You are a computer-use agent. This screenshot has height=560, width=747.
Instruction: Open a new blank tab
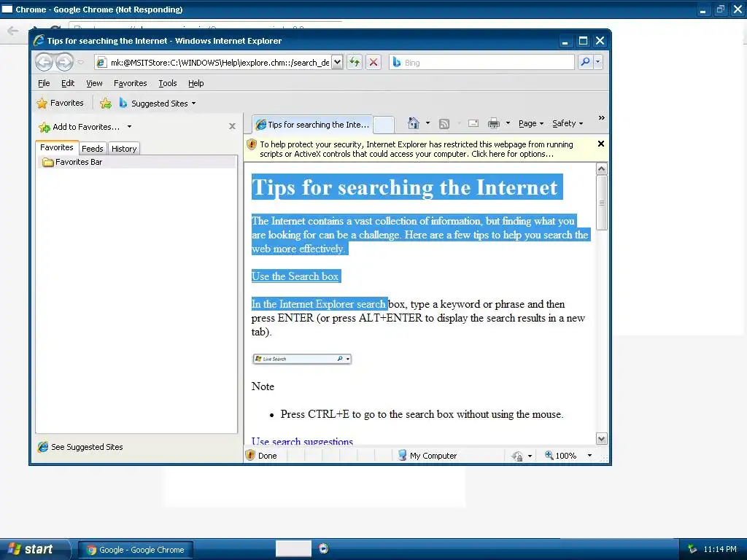[x=384, y=125]
